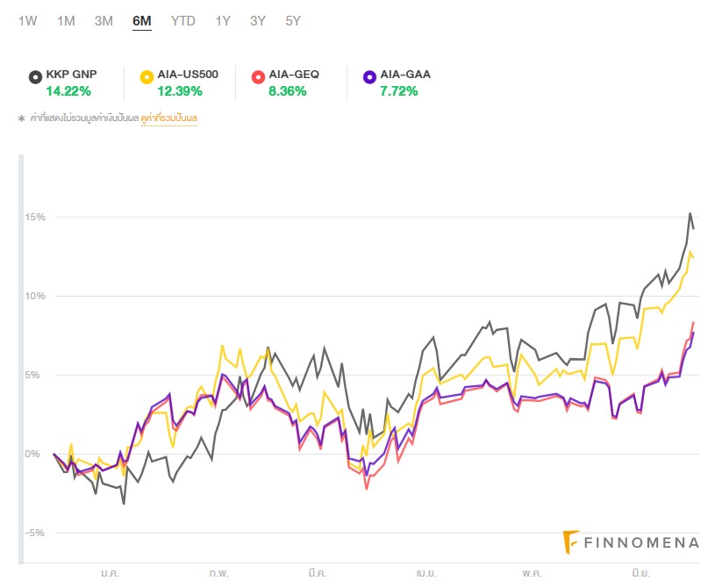This screenshot has height=588, width=715.
Task: Select the 1W time range tab
Action: coord(27,21)
